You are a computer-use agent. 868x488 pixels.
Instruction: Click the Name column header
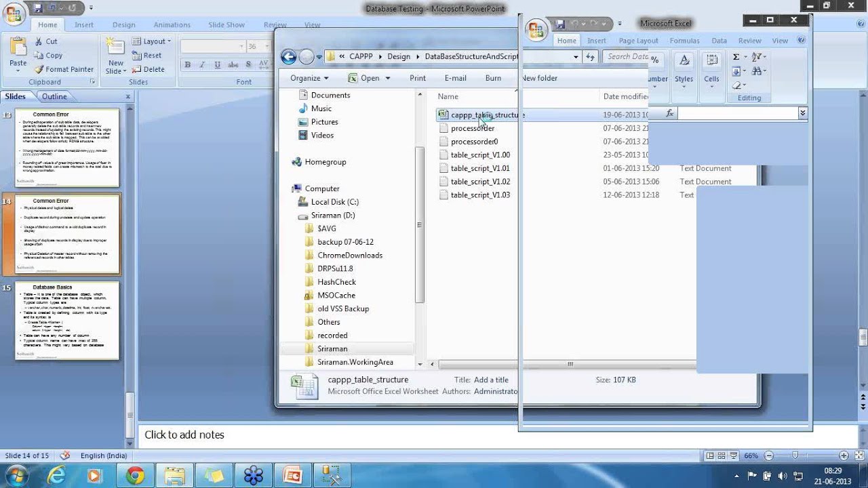[448, 96]
